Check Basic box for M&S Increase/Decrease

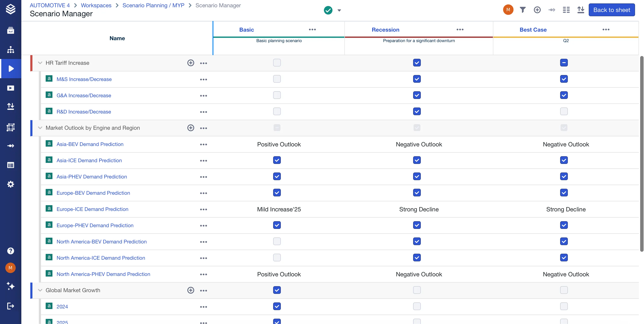(x=277, y=79)
